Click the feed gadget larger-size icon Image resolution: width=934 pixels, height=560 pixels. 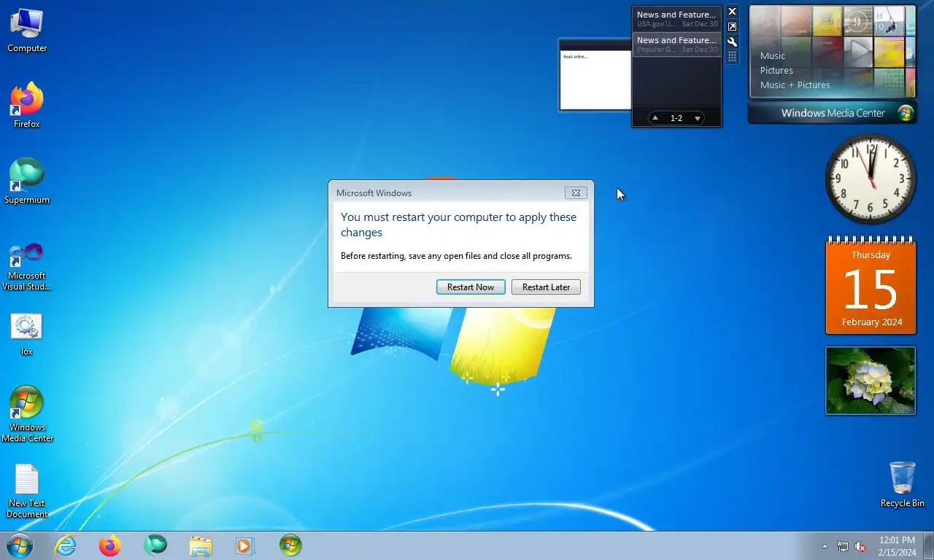(732, 27)
